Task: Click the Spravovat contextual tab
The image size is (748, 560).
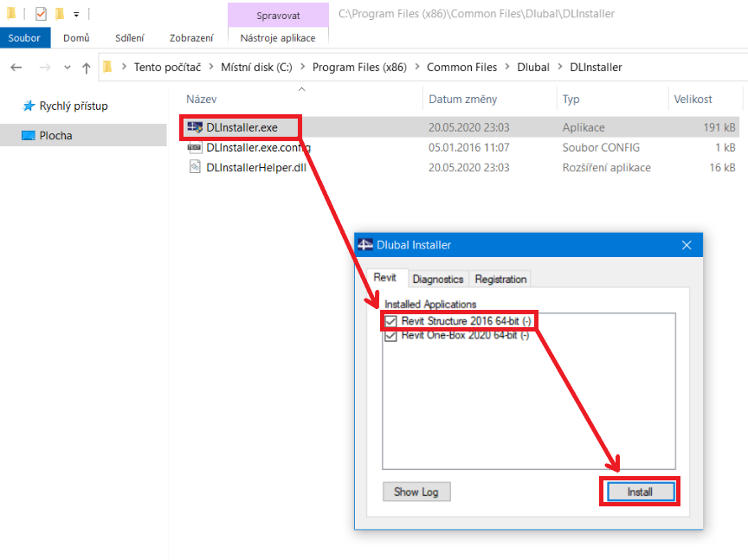Action: tap(278, 16)
